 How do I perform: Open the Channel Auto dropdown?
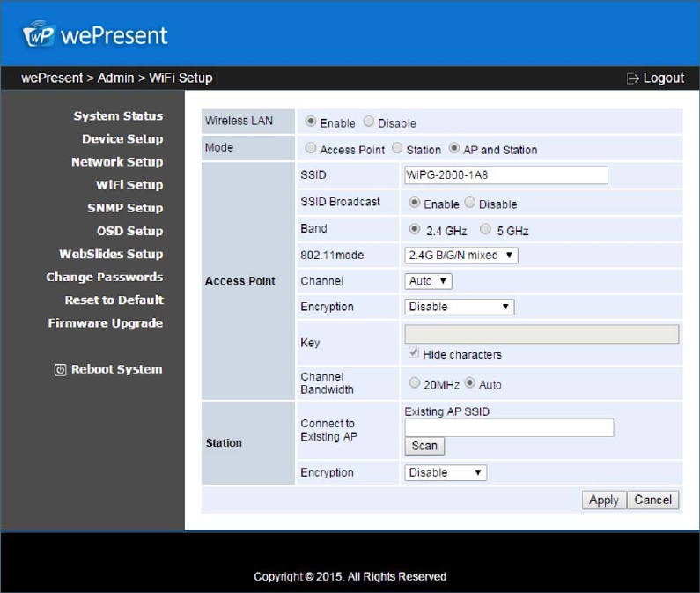pos(428,281)
